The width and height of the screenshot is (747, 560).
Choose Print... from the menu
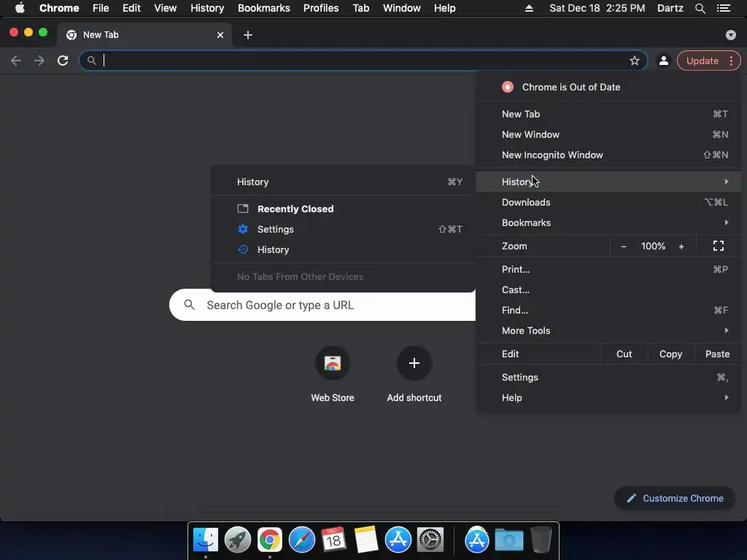pos(608,270)
